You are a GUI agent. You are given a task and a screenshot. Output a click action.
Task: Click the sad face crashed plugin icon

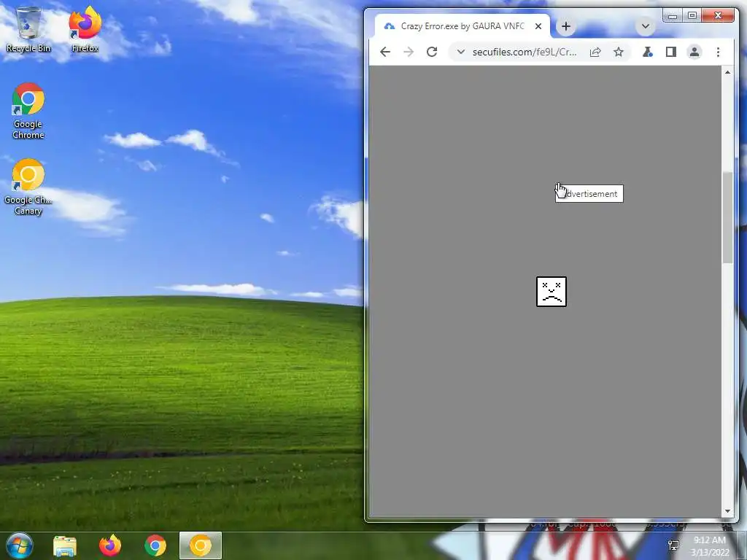click(551, 292)
